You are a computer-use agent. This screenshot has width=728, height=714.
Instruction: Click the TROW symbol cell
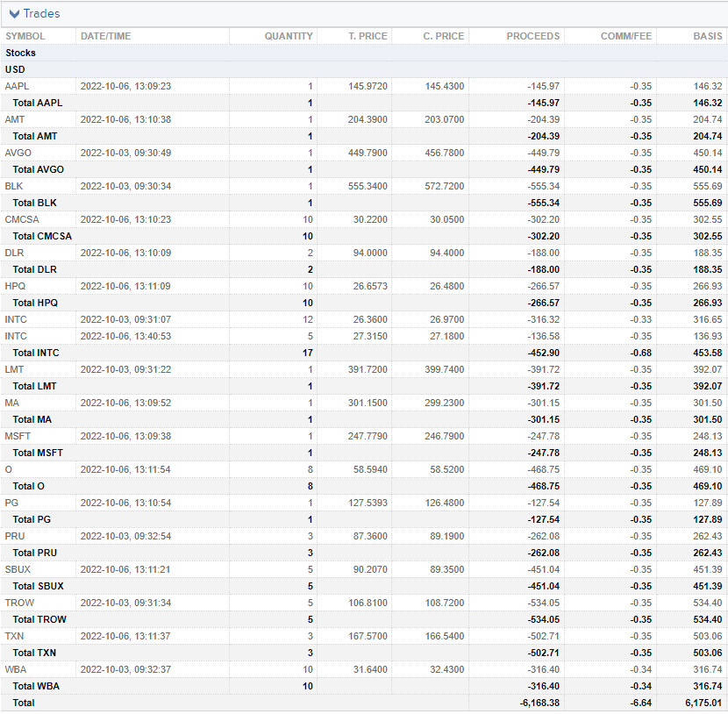pyautogui.click(x=19, y=604)
